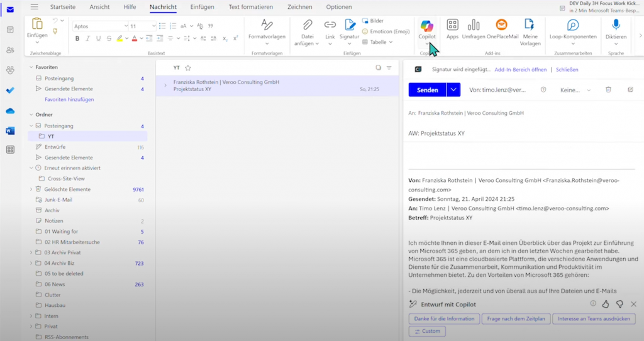Expand the Franziska Rothstein conversation
This screenshot has height=341, width=644.
coord(165,85)
